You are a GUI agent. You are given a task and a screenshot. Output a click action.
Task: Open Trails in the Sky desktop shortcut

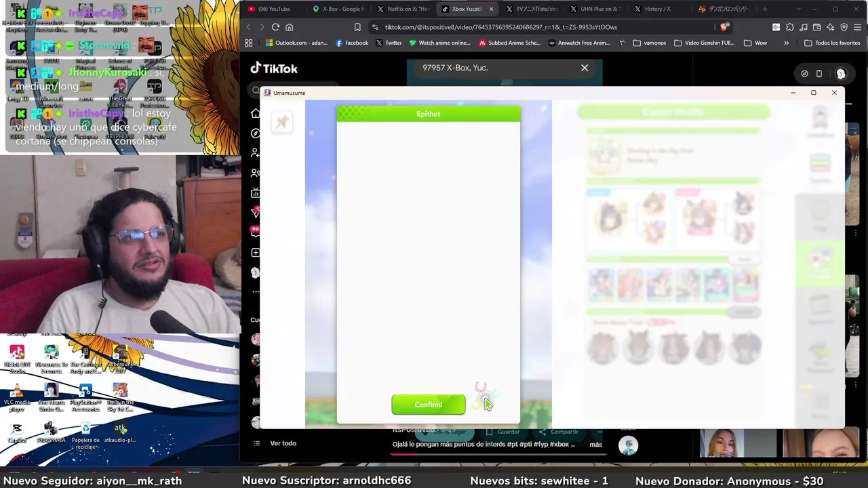point(120,397)
